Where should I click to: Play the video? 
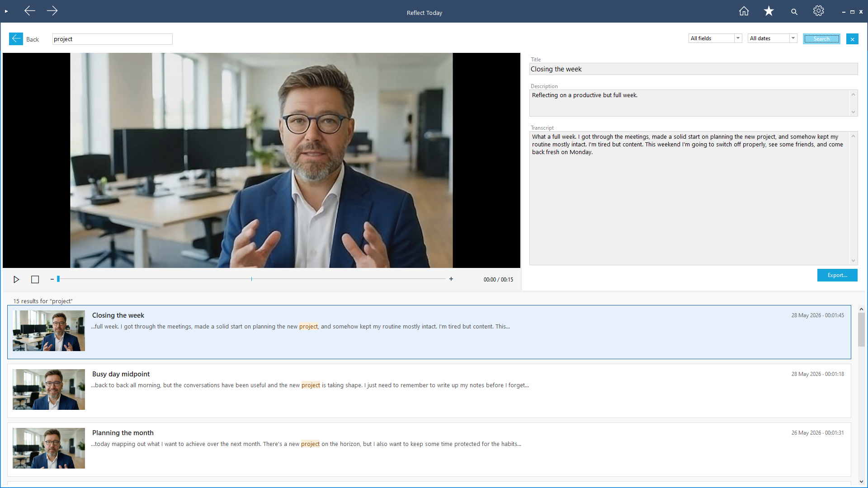[16, 279]
